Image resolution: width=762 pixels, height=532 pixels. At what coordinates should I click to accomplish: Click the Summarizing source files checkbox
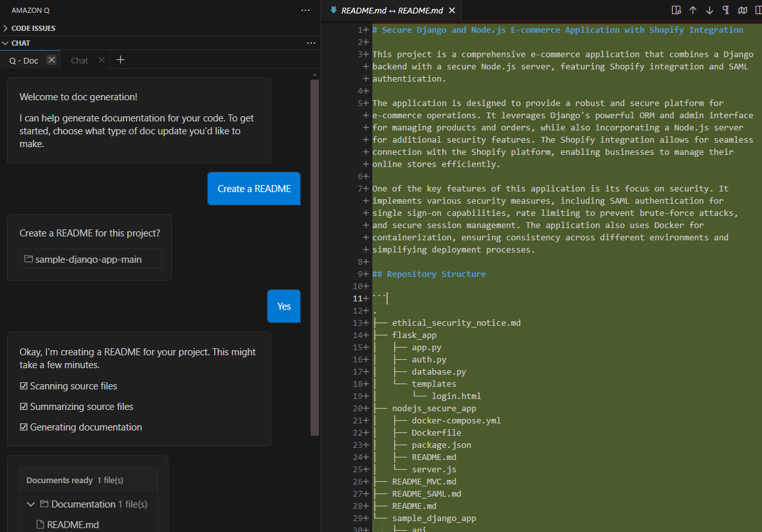point(23,406)
